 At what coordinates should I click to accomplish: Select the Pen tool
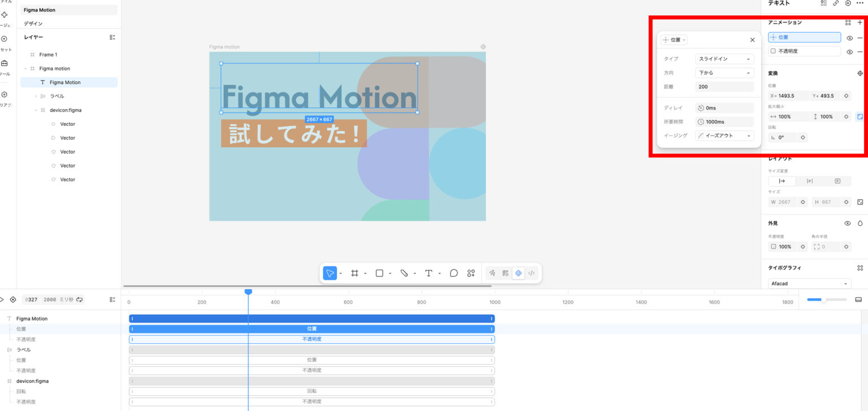[404, 273]
